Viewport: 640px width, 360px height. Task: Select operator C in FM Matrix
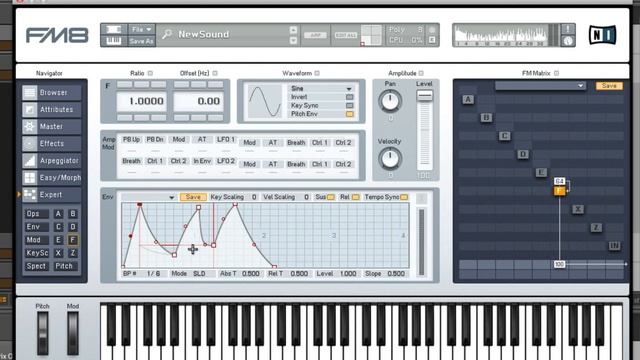point(504,136)
